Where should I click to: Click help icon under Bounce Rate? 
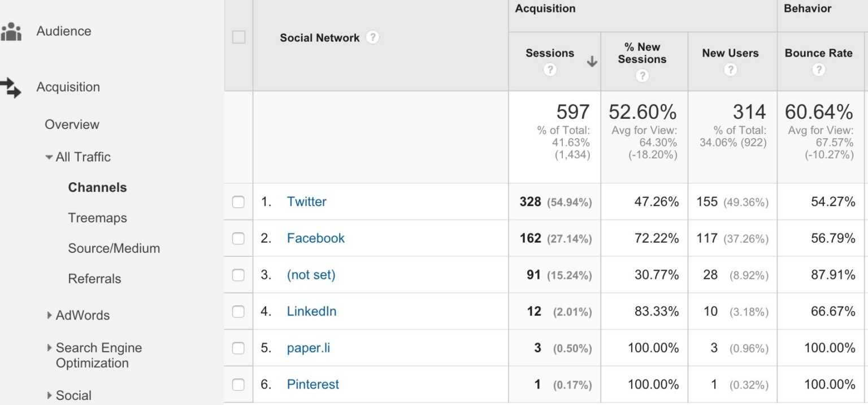(x=818, y=70)
